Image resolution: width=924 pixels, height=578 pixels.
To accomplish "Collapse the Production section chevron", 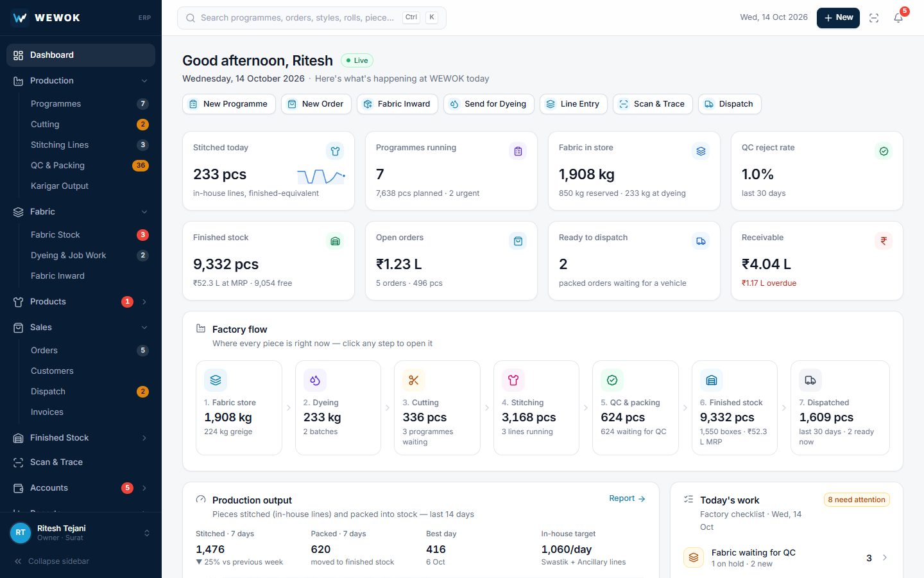I will point(144,81).
